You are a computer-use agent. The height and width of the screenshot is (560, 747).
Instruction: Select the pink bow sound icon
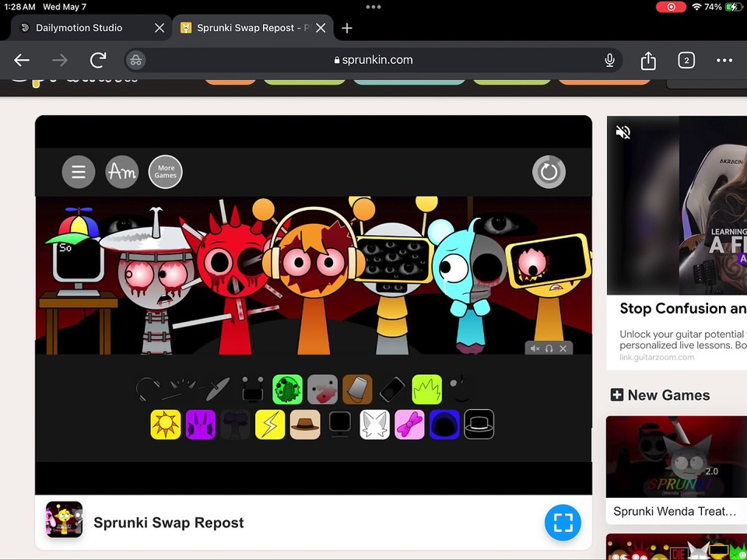pos(409,425)
